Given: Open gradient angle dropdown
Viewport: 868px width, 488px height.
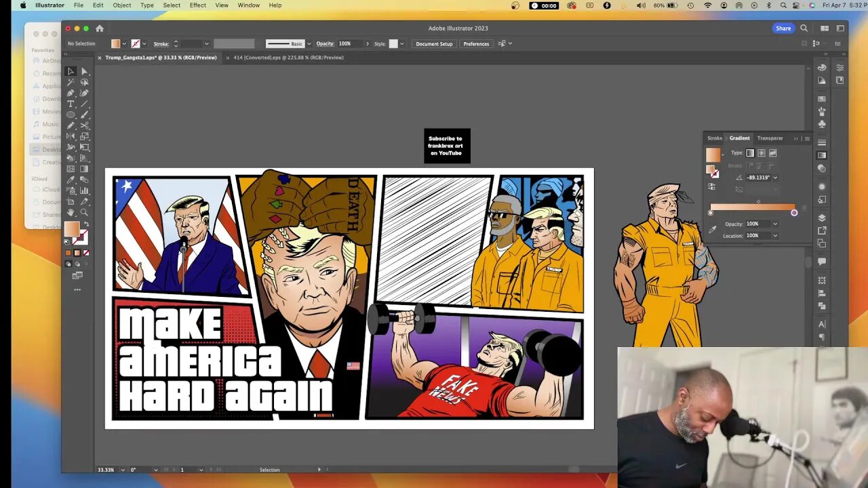Looking at the screenshot, I should (775, 178).
